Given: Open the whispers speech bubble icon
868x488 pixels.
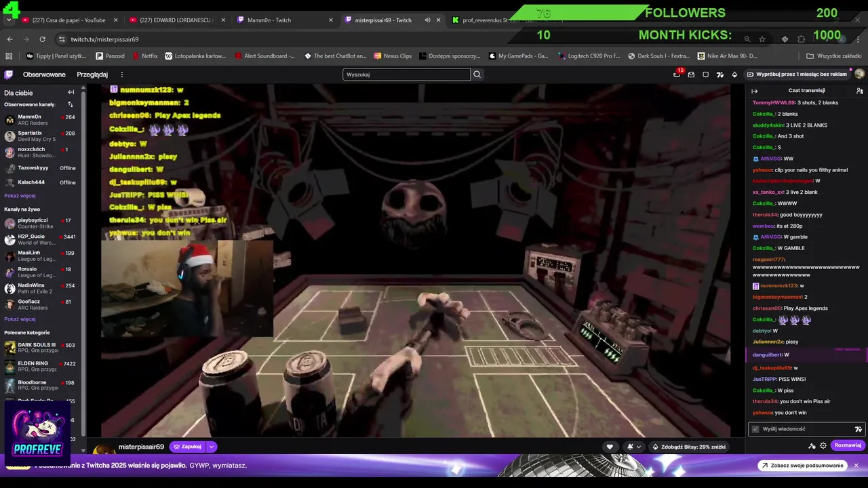Looking at the screenshot, I should [x=705, y=75].
